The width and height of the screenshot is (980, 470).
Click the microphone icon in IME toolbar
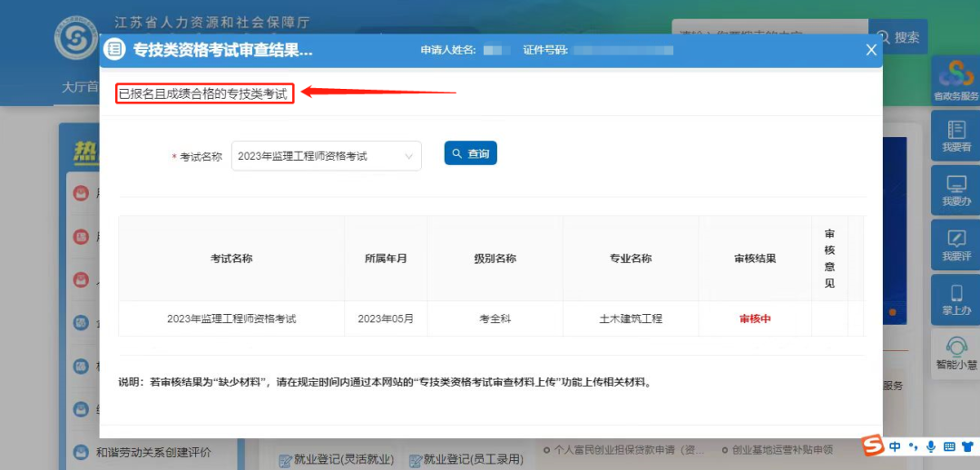[x=930, y=446]
